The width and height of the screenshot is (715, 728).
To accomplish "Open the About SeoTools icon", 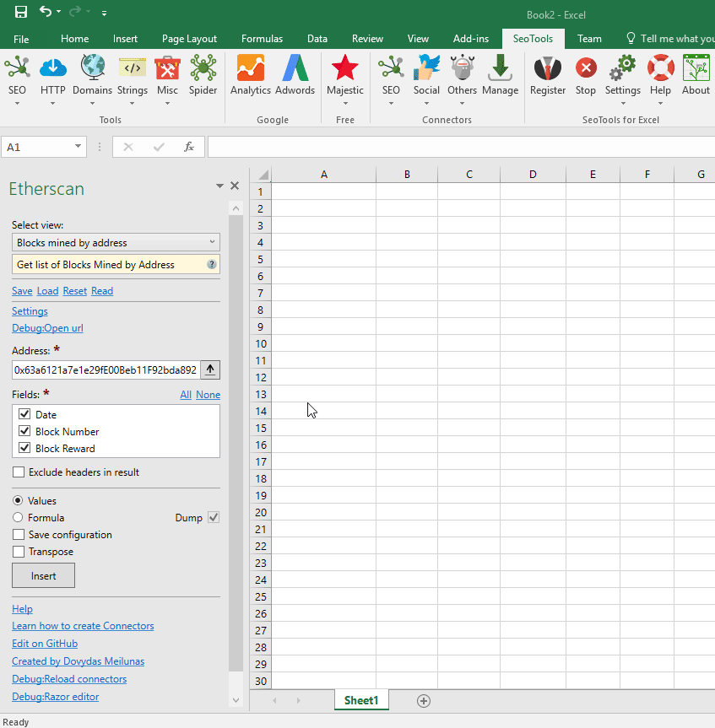I will tap(696, 68).
